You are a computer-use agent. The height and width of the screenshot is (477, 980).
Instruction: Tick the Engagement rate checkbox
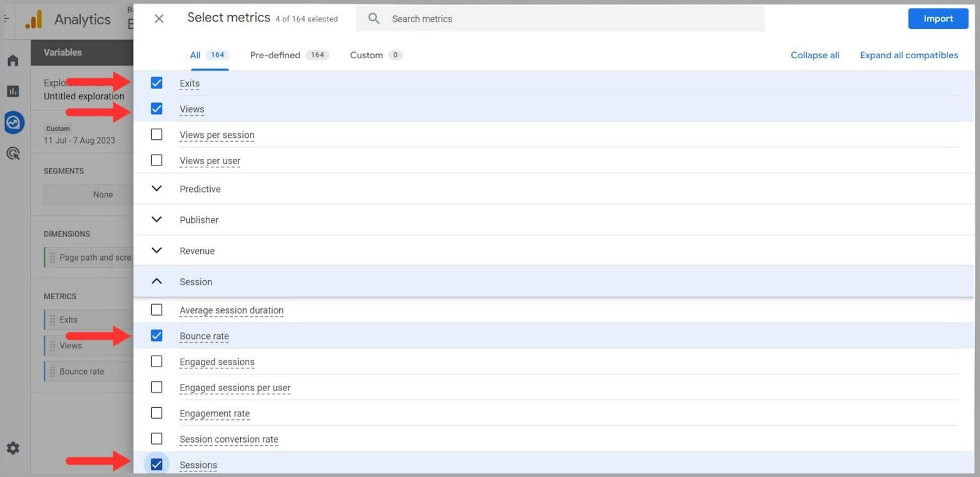pos(157,413)
